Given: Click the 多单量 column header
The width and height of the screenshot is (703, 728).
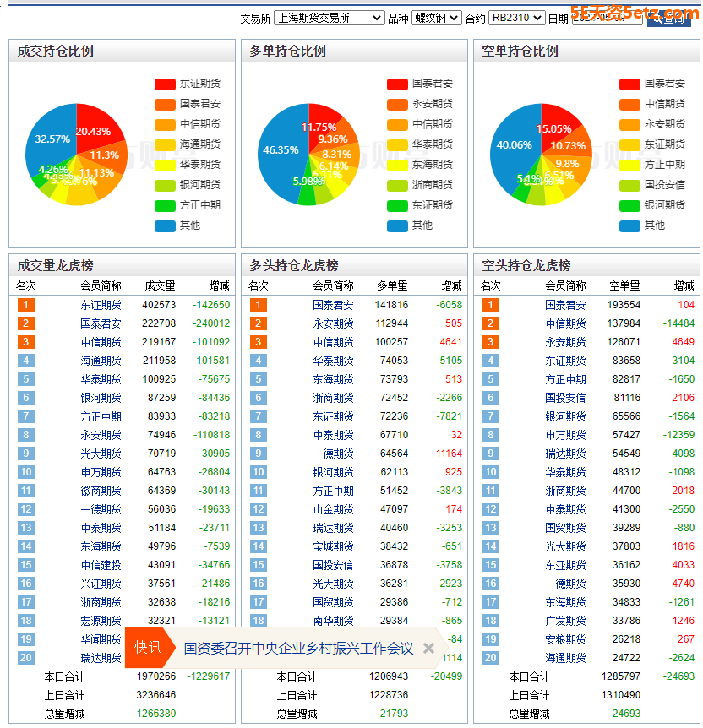Looking at the screenshot, I should 392,286.
